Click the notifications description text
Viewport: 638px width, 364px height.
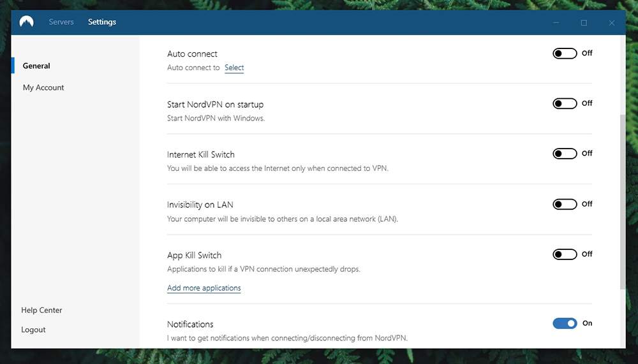click(x=287, y=338)
